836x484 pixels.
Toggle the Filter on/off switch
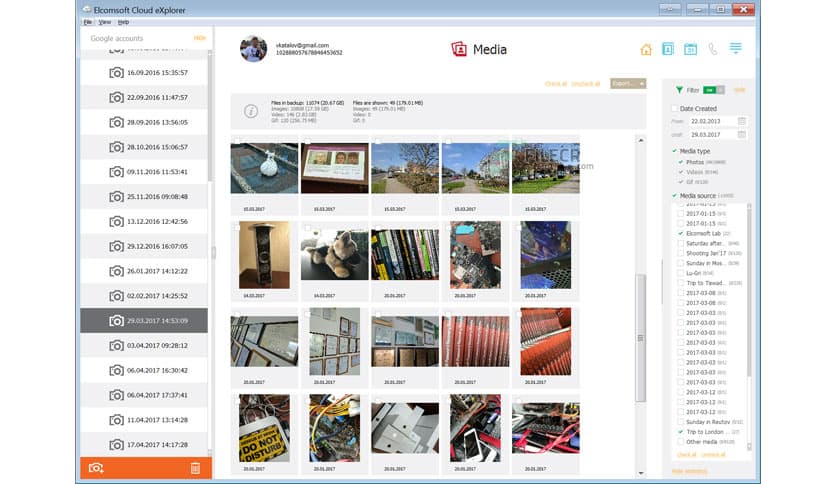click(x=713, y=89)
